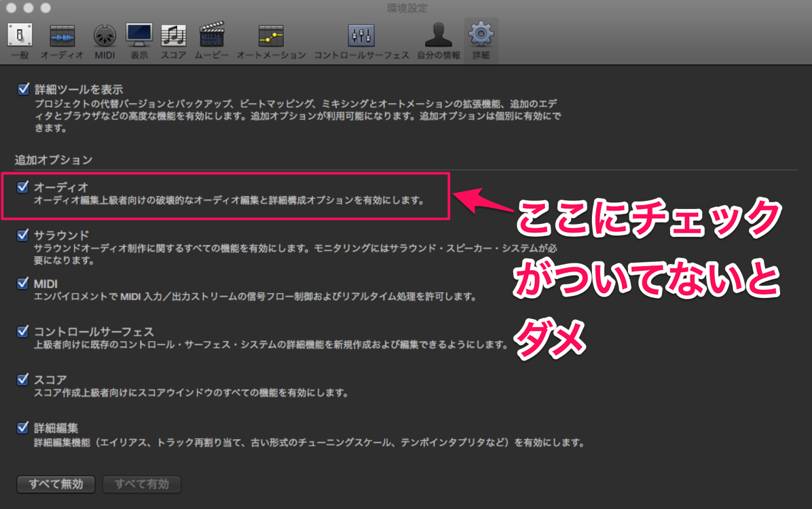The image size is (812, 509).
Task: Open コントロールサーフェス fader icon
Action: tap(361, 36)
